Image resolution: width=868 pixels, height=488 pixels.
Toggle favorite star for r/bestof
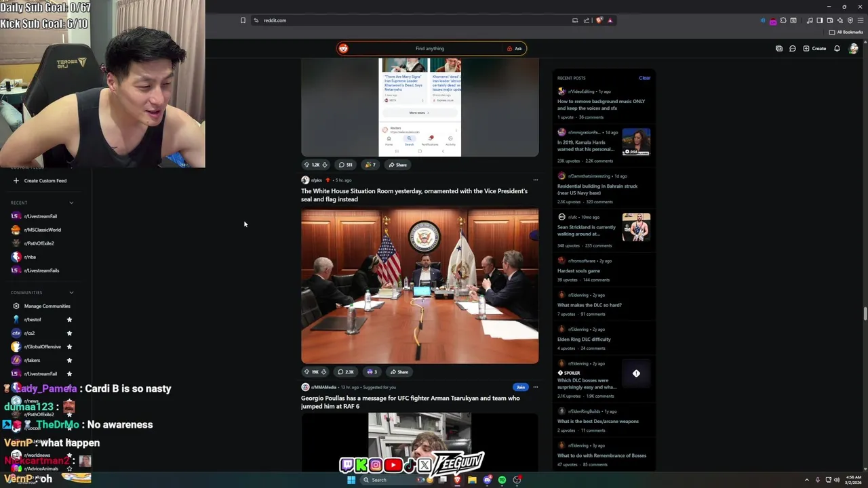[x=69, y=320]
